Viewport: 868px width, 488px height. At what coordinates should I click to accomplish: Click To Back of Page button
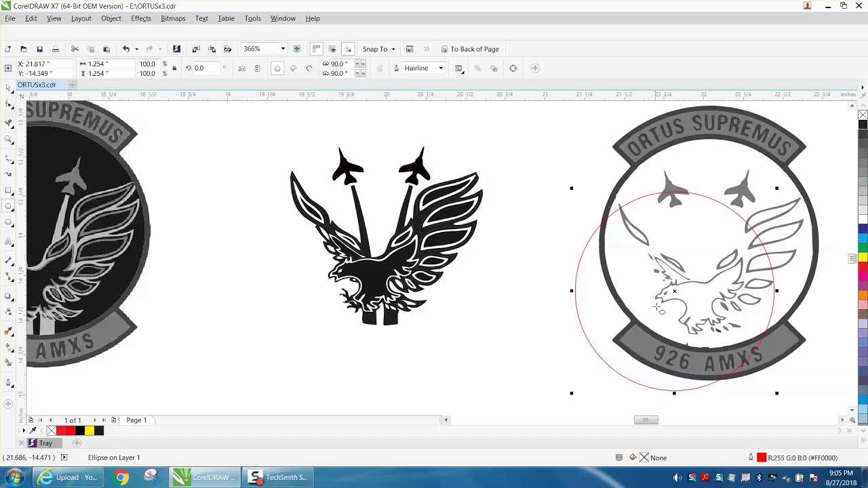(471, 49)
